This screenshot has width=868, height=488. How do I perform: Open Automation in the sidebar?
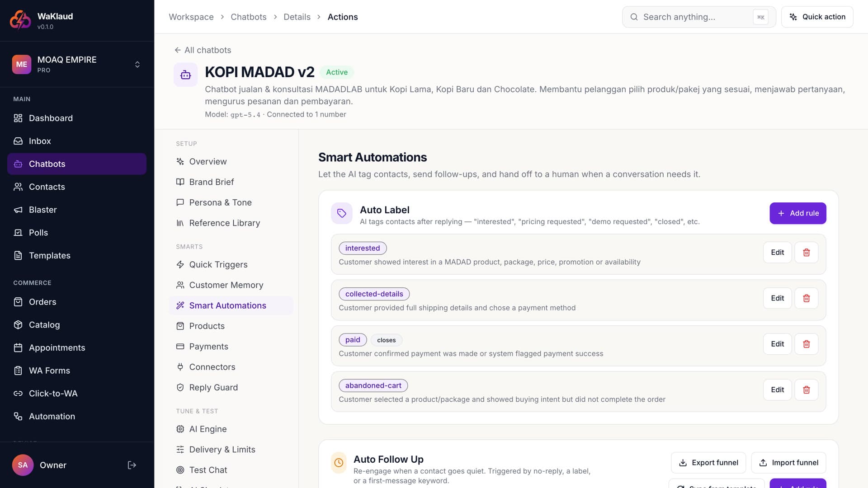(x=77, y=416)
